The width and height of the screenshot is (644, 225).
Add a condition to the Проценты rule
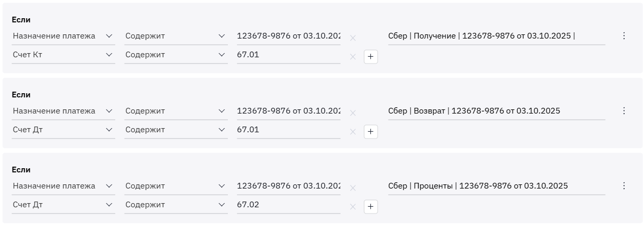pos(371,207)
